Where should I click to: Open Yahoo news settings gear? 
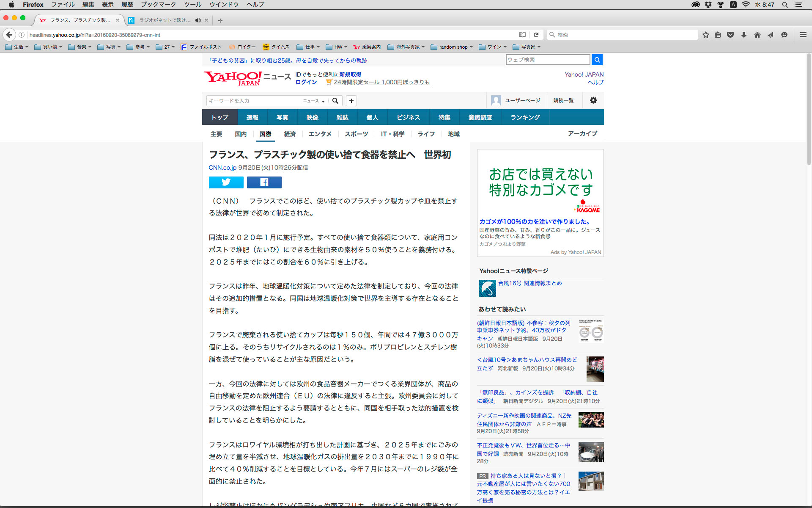tap(593, 100)
